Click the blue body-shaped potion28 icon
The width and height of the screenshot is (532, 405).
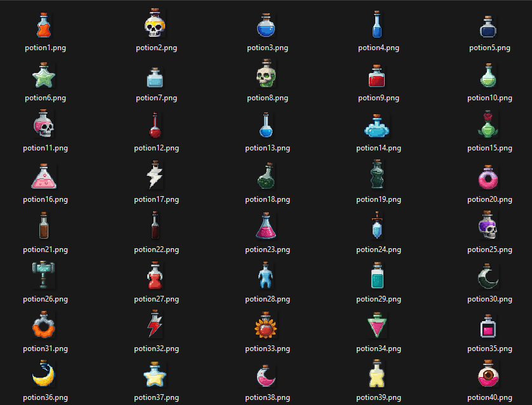click(266, 275)
